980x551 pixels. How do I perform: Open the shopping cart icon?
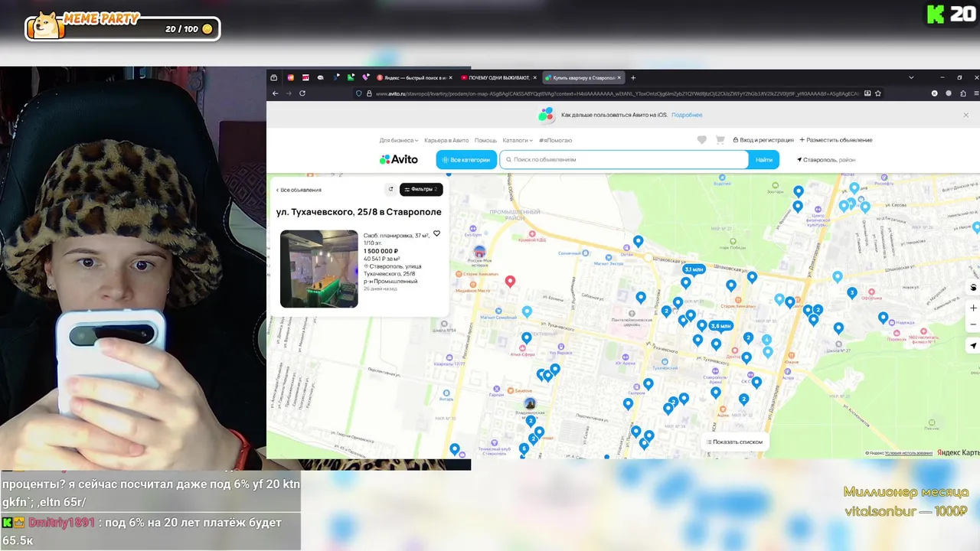point(720,140)
